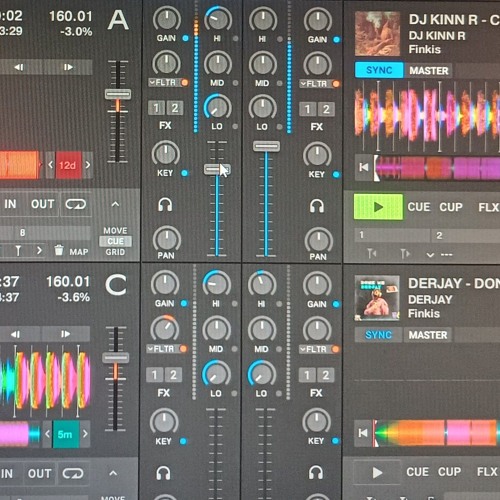The height and width of the screenshot is (500, 500).
Task: Jump to track start on DJ KINN R deck
Action: click(364, 167)
